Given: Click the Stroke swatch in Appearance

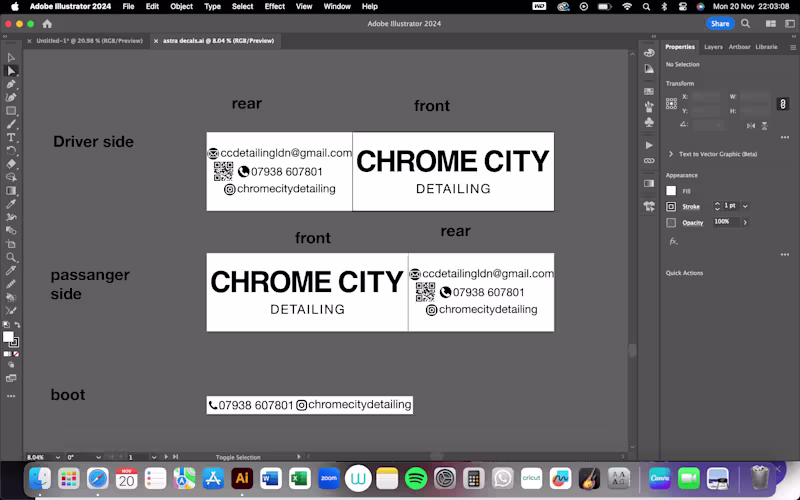Looking at the screenshot, I should (x=671, y=207).
